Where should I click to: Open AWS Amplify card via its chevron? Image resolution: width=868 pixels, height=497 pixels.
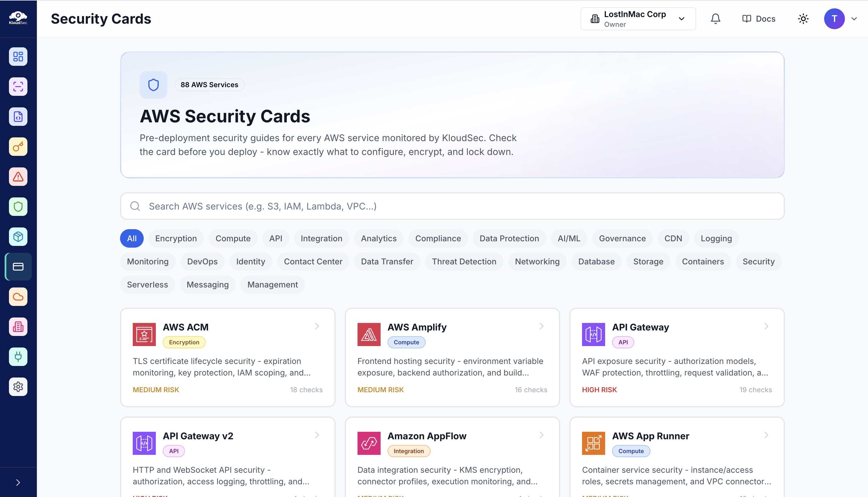pos(541,326)
